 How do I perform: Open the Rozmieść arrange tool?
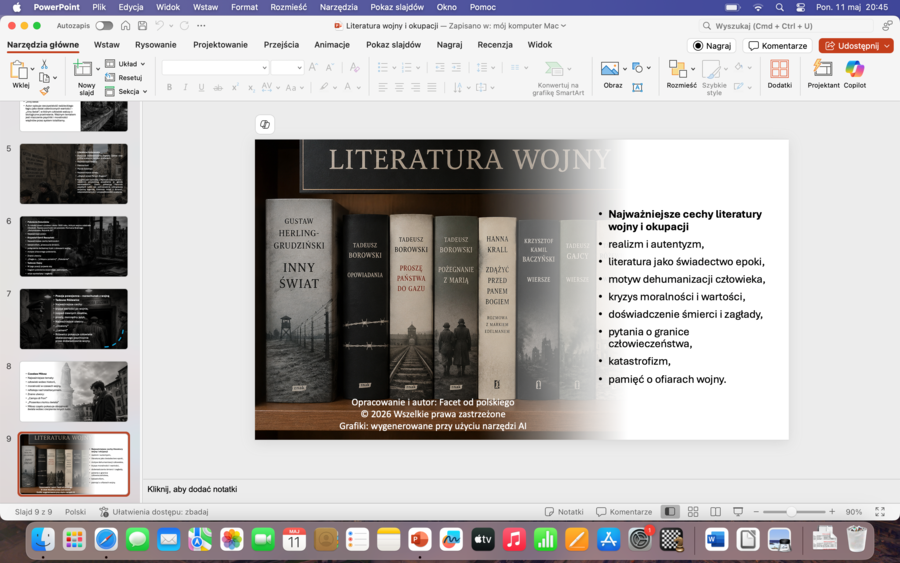(678, 69)
